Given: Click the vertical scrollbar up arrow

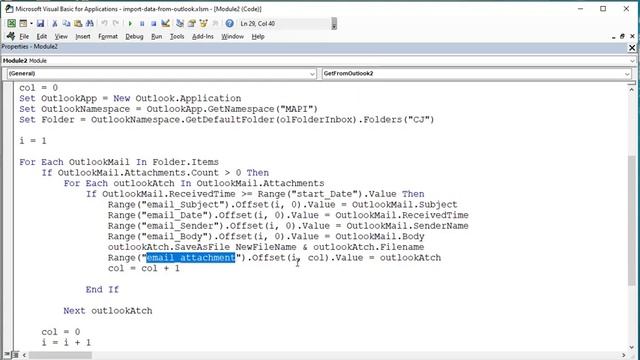Looking at the screenshot, I should coord(631,89).
